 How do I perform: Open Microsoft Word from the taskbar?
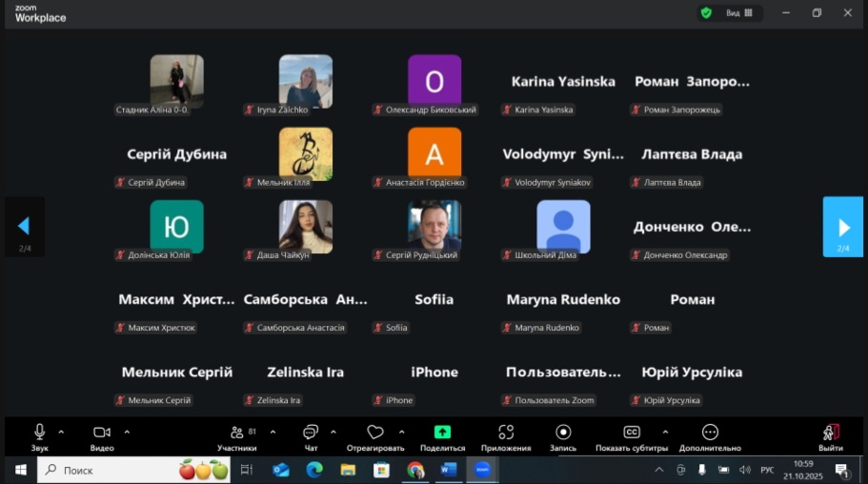click(x=449, y=470)
